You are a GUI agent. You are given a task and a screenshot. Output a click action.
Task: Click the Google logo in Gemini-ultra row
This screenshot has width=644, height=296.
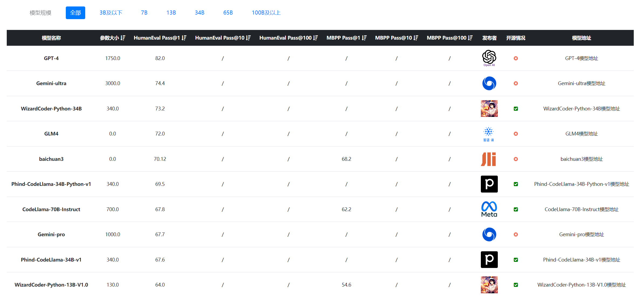click(489, 83)
